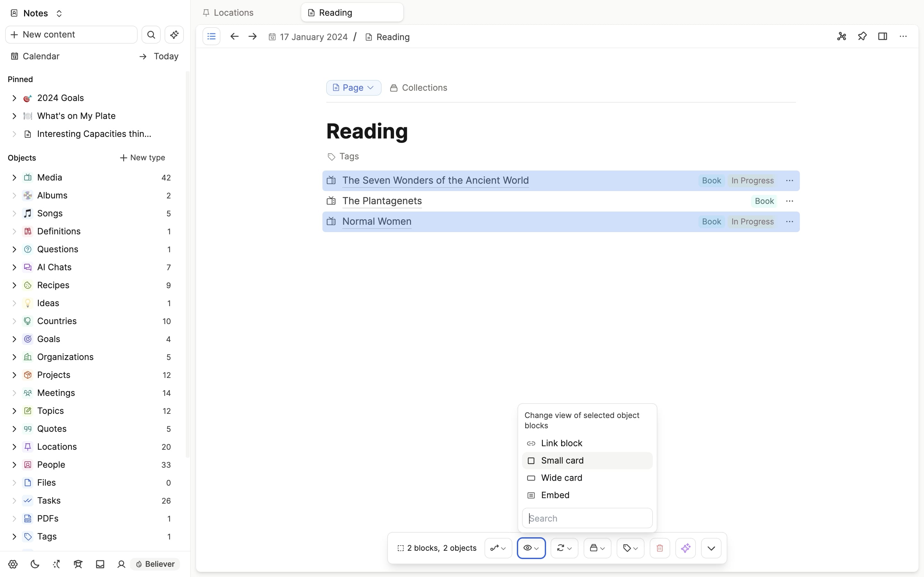Open The Plantagenets book link
Image resolution: width=924 pixels, height=577 pixels.
(x=382, y=201)
